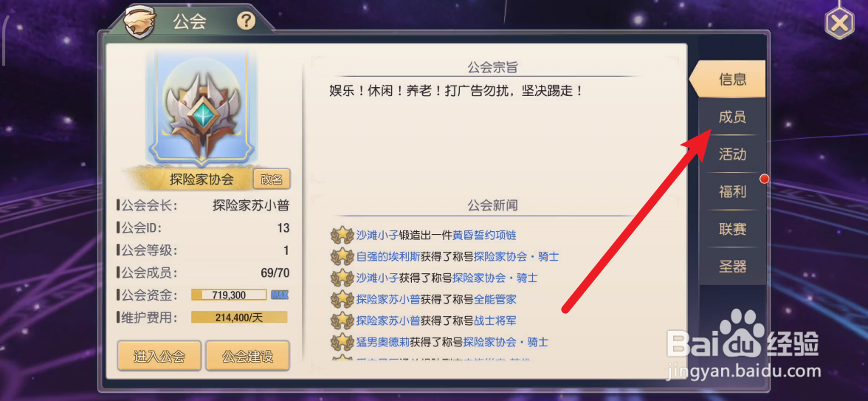This screenshot has width=868, height=401.
Task: Click the guild funds 719,300 progress bar
Action: pyautogui.click(x=229, y=295)
